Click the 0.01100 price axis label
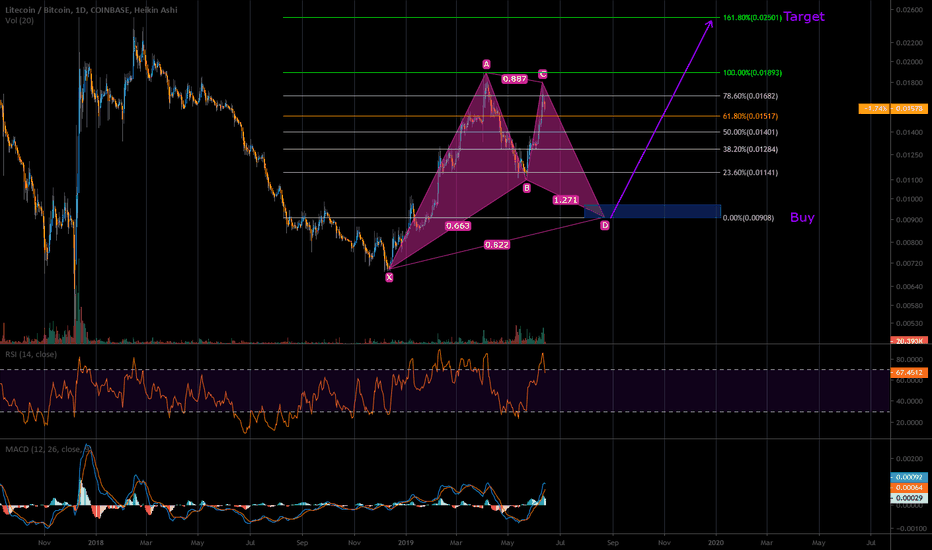Image resolution: width=932 pixels, height=550 pixels. 909,180
